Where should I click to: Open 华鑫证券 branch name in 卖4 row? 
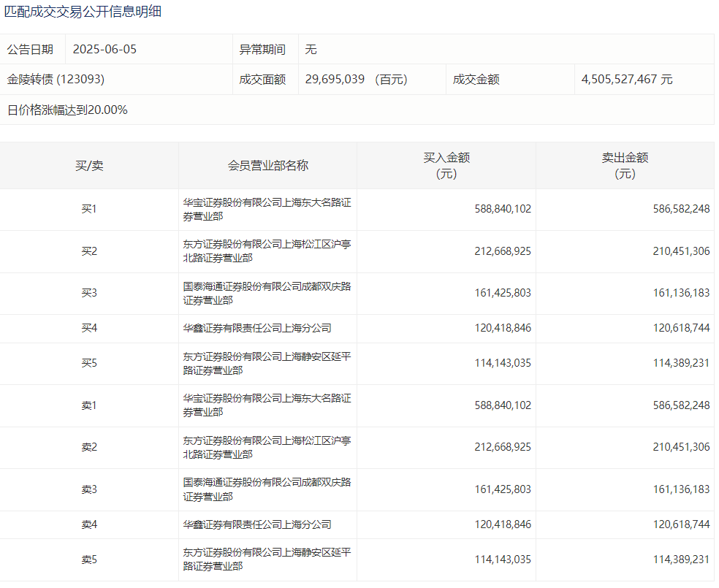click(257, 524)
